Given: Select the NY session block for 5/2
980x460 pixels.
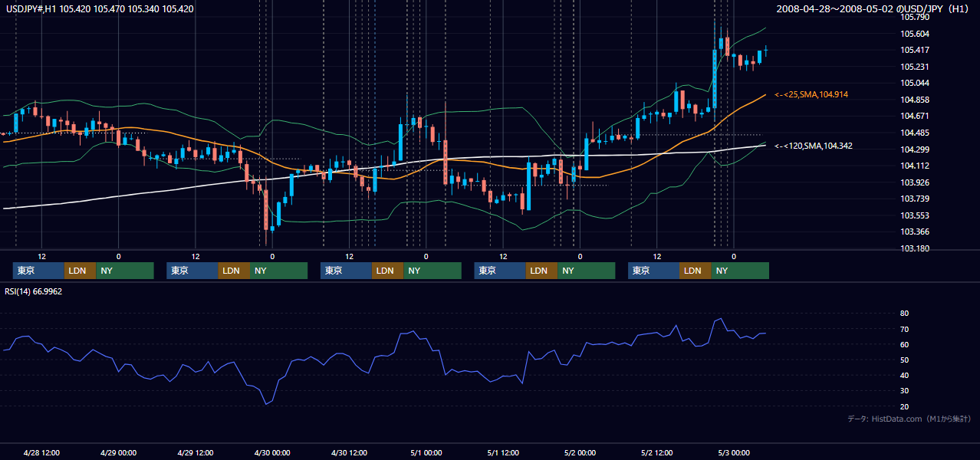Looking at the screenshot, I should (739, 271).
